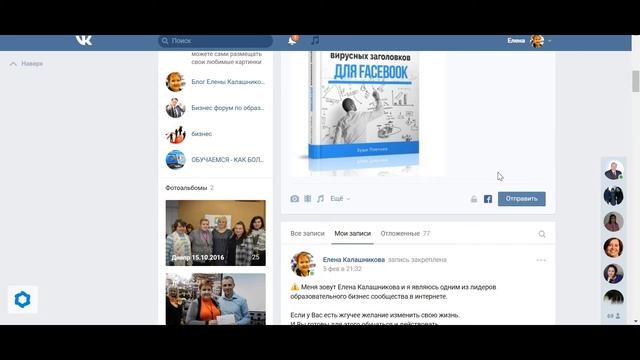This screenshot has width=640, height=360.
Task: Click the Елена name in header
Action: [516, 40]
